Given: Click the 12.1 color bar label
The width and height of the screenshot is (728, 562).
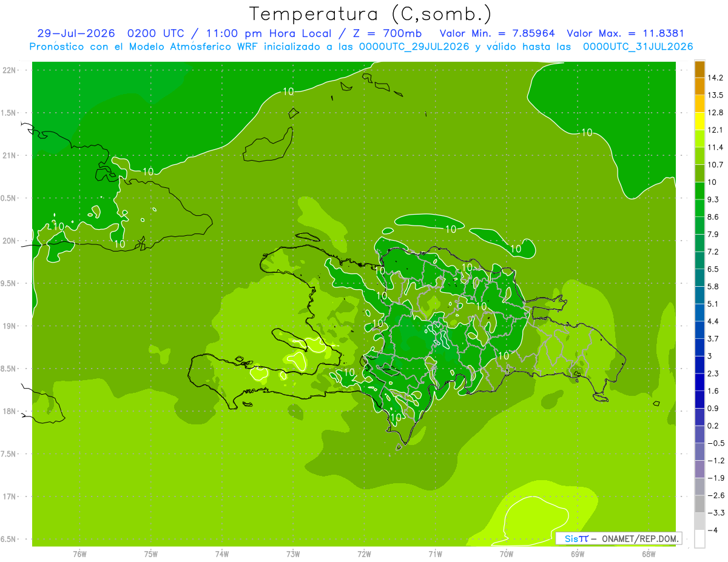Looking at the screenshot, I should click(x=715, y=130).
